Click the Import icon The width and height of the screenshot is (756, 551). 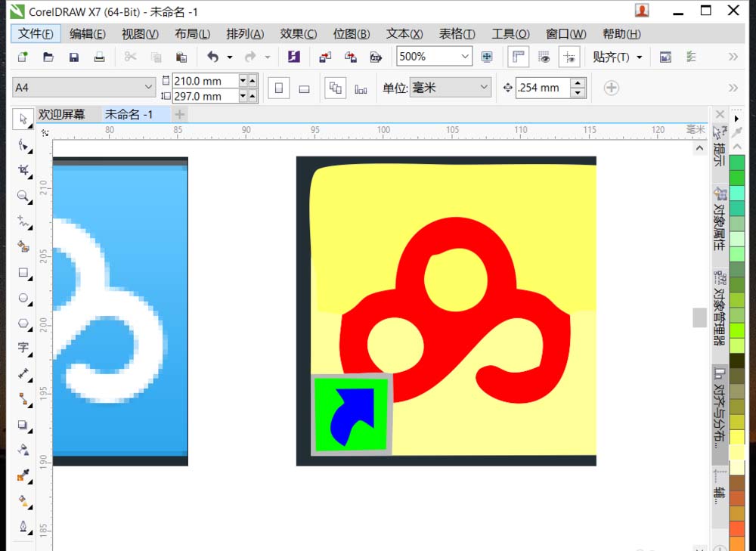[325, 57]
